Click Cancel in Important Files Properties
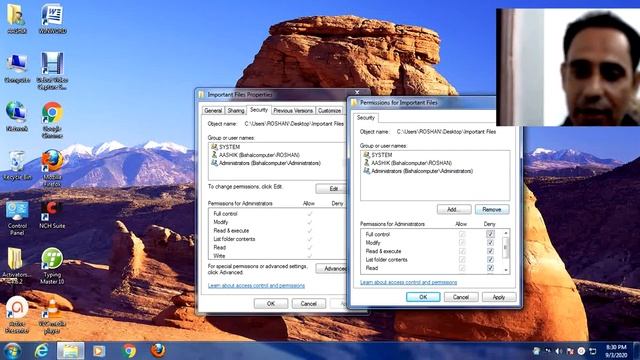The height and width of the screenshot is (360, 640). point(309,304)
